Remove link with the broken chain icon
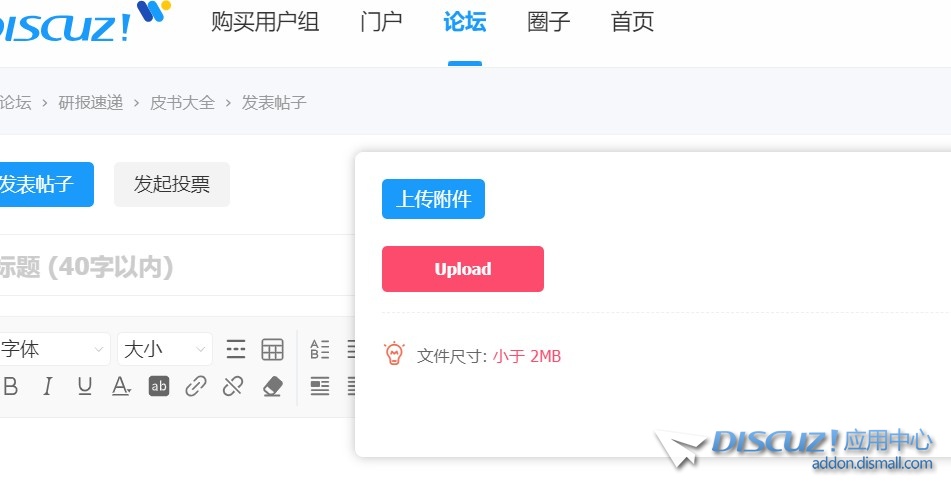This screenshot has width=951, height=489. [233, 386]
